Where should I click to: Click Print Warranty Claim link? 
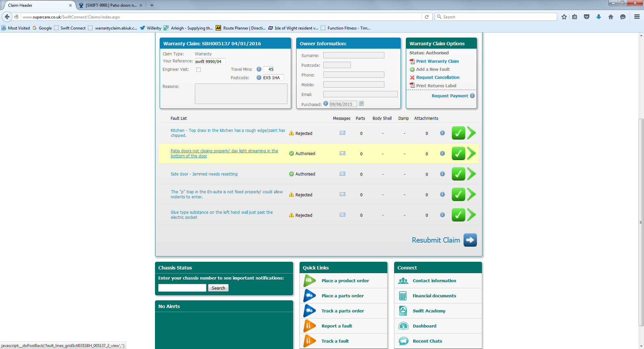(437, 61)
